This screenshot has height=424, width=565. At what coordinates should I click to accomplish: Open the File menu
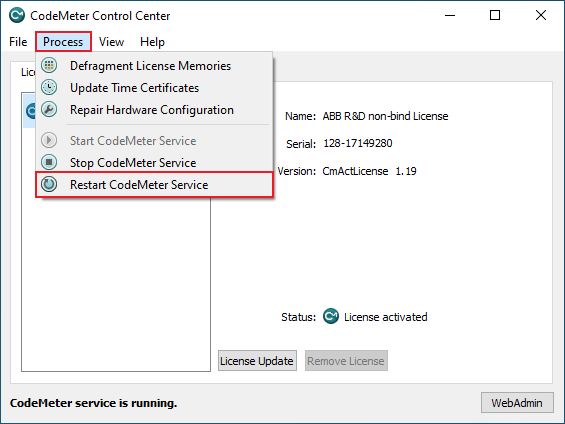18,42
